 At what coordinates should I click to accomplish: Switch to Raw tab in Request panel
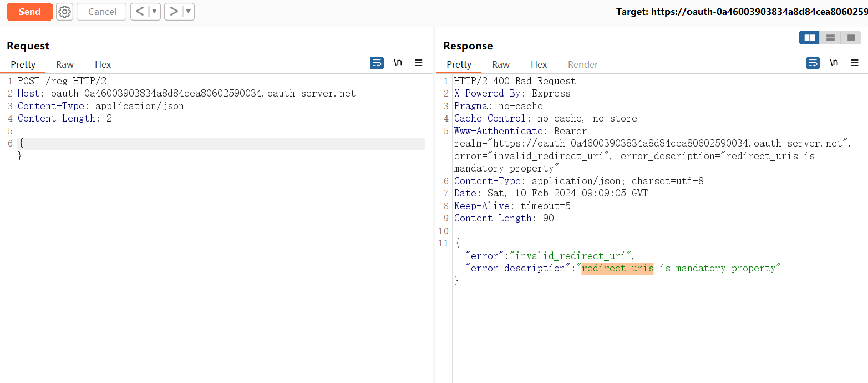coord(65,64)
